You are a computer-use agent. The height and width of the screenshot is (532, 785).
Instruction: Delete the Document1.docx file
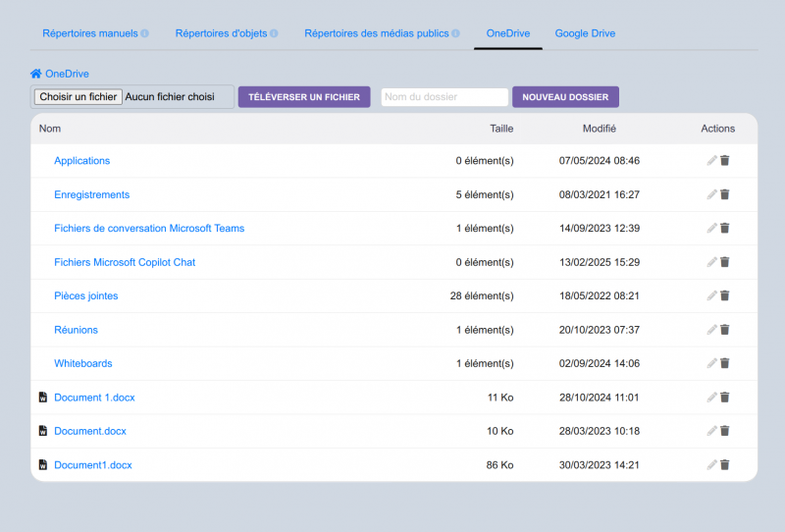[724, 465]
